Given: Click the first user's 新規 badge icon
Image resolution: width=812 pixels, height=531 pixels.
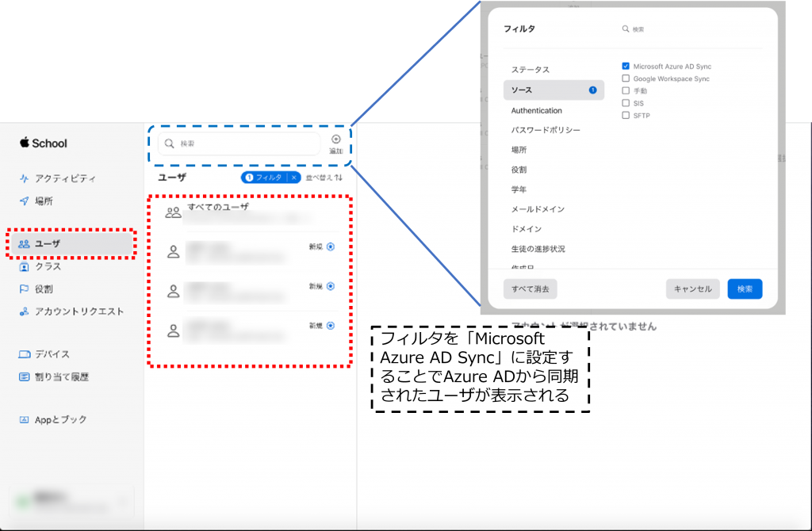Looking at the screenshot, I should [x=331, y=246].
